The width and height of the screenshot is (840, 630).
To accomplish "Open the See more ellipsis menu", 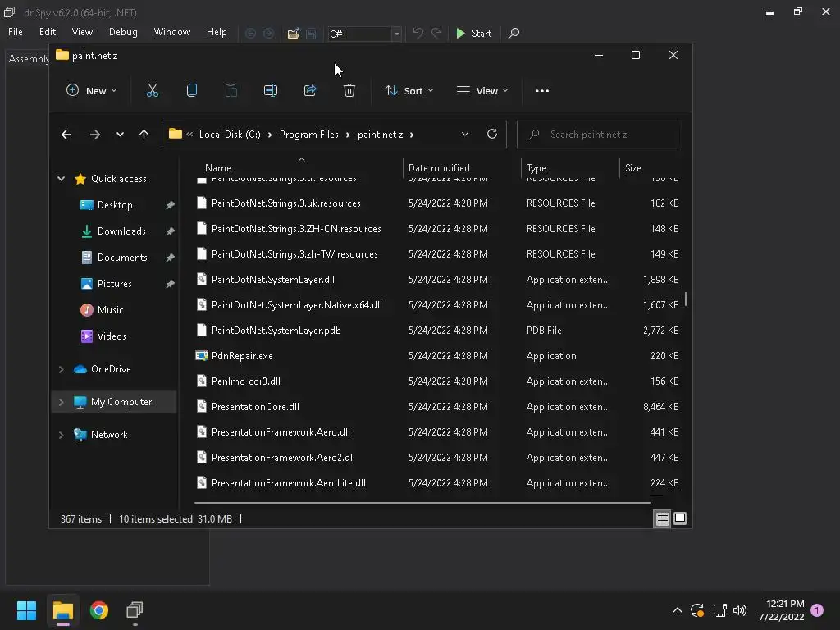I will pos(542,90).
